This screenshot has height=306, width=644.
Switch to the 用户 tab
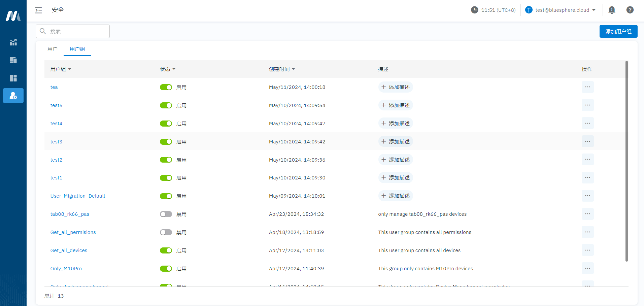[53, 49]
